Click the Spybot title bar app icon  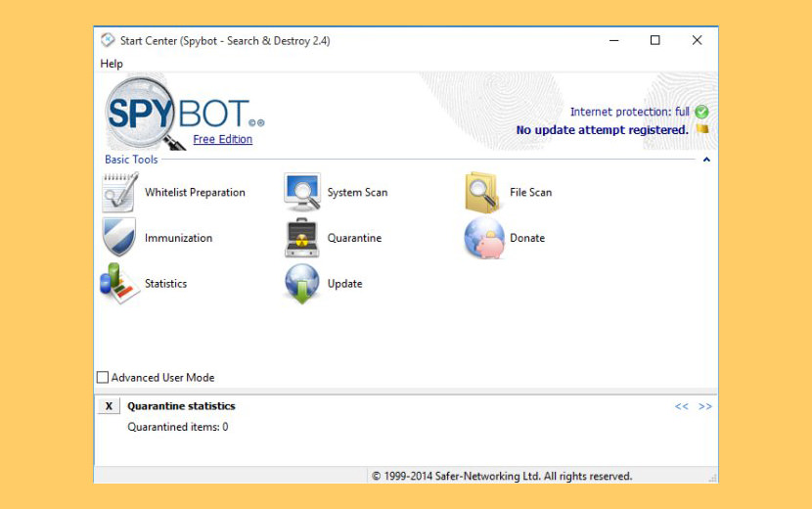click(108, 40)
